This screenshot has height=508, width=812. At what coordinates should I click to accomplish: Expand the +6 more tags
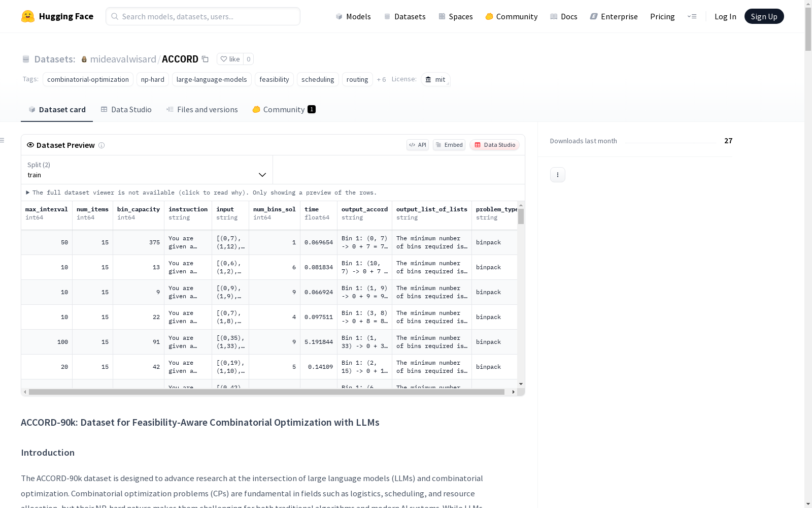click(382, 79)
